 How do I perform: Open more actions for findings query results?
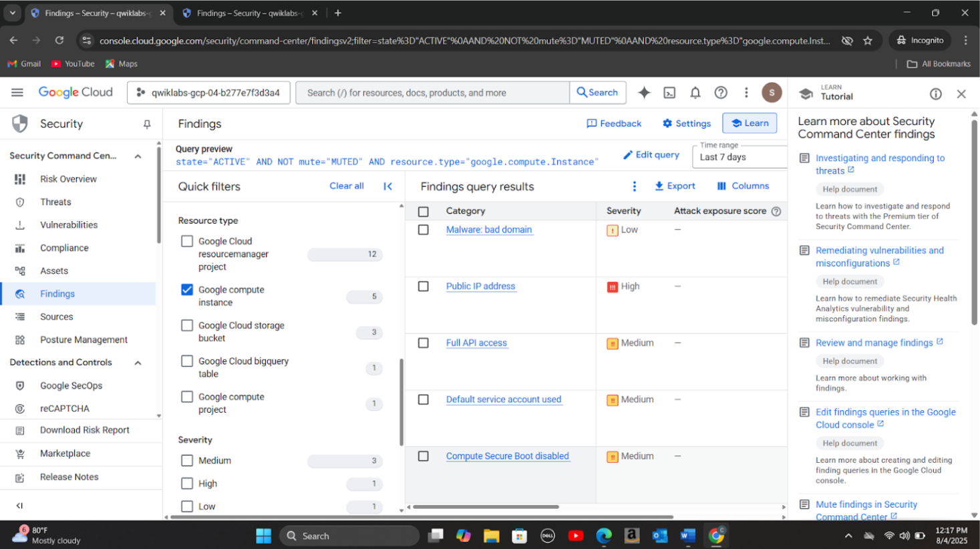pyautogui.click(x=634, y=186)
